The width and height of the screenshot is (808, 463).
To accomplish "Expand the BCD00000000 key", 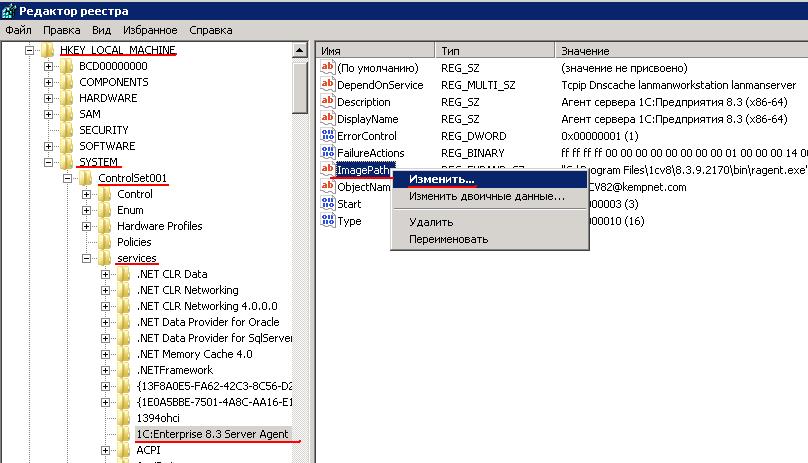I will 48,66.
